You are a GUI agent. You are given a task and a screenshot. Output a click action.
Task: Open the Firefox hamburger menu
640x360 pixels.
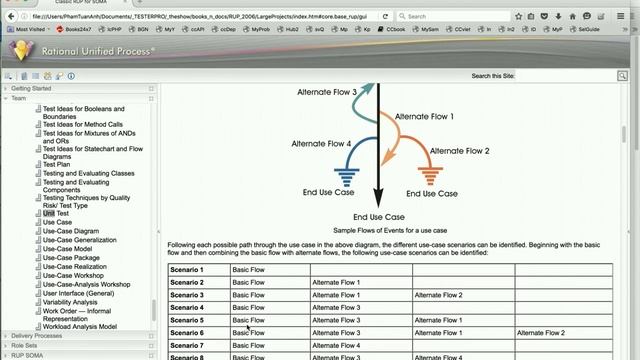[x=620, y=16]
